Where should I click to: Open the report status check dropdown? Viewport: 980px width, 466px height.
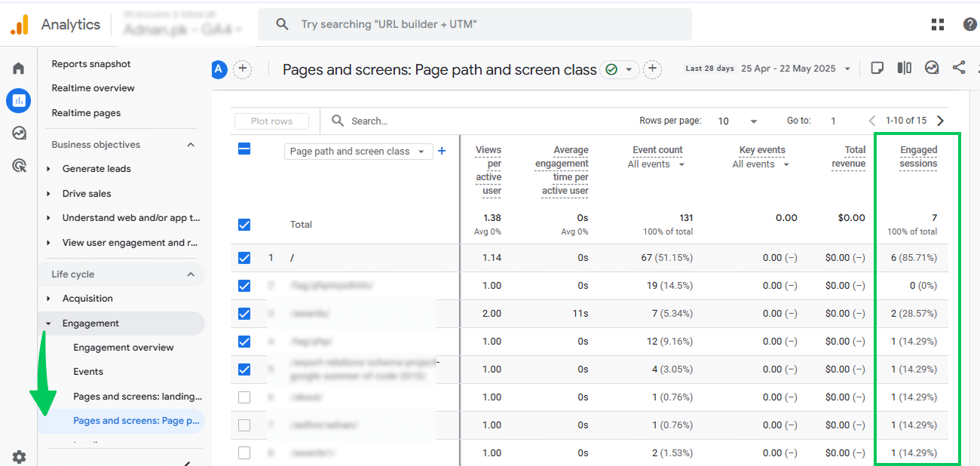pyautogui.click(x=620, y=69)
